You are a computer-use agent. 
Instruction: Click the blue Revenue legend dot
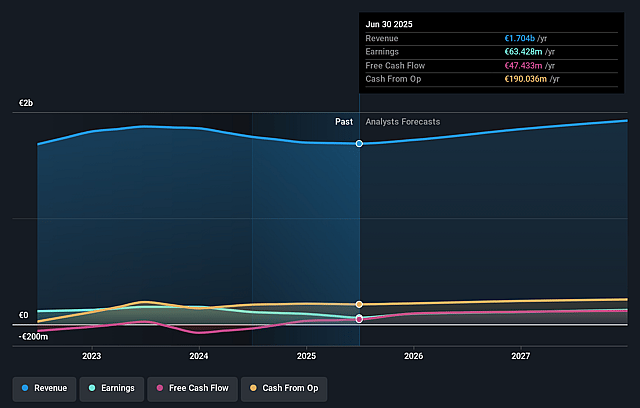(x=25, y=388)
